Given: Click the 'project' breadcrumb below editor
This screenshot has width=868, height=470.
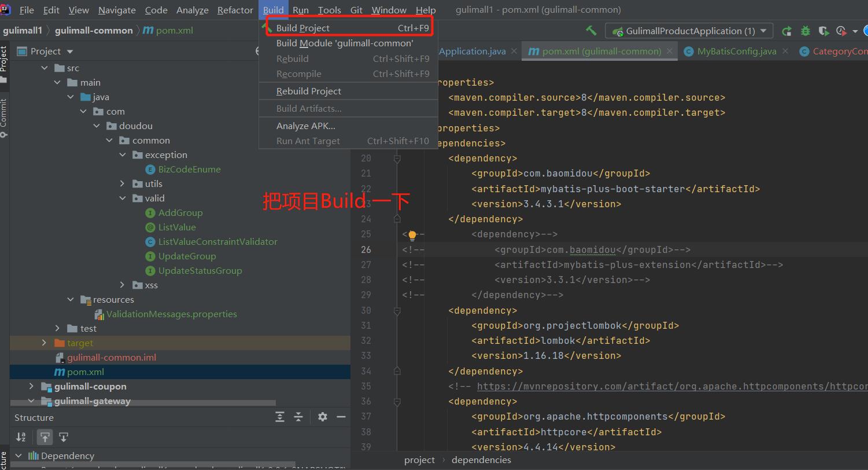Looking at the screenshot, I should pos(419,460).
